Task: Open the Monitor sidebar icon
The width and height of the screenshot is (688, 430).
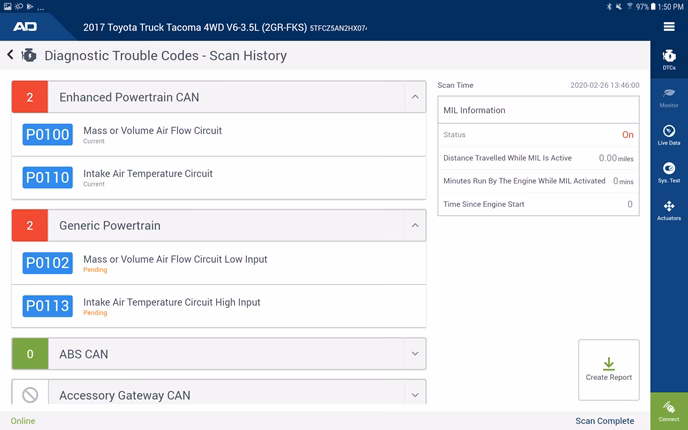Action: coord(669,97)
